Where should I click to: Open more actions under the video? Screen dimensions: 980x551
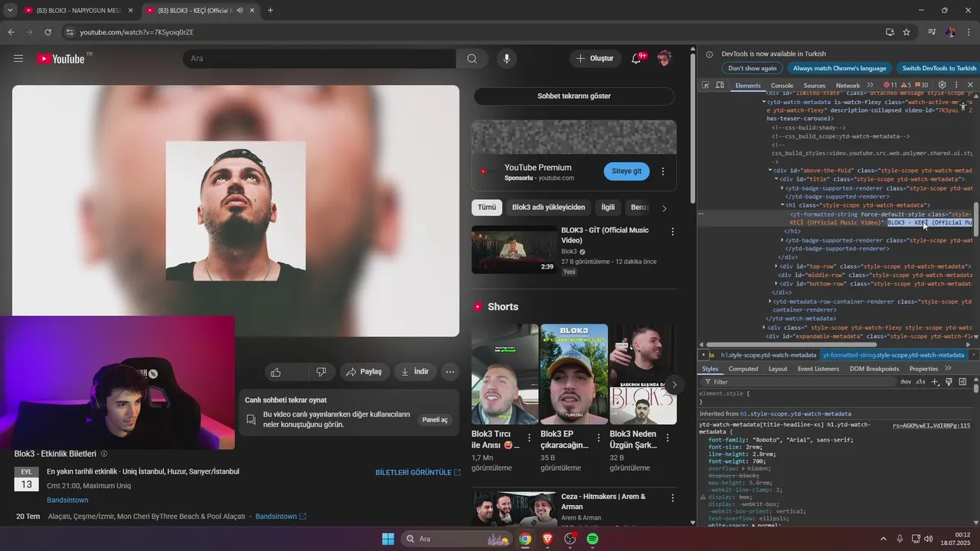(450, 372)
